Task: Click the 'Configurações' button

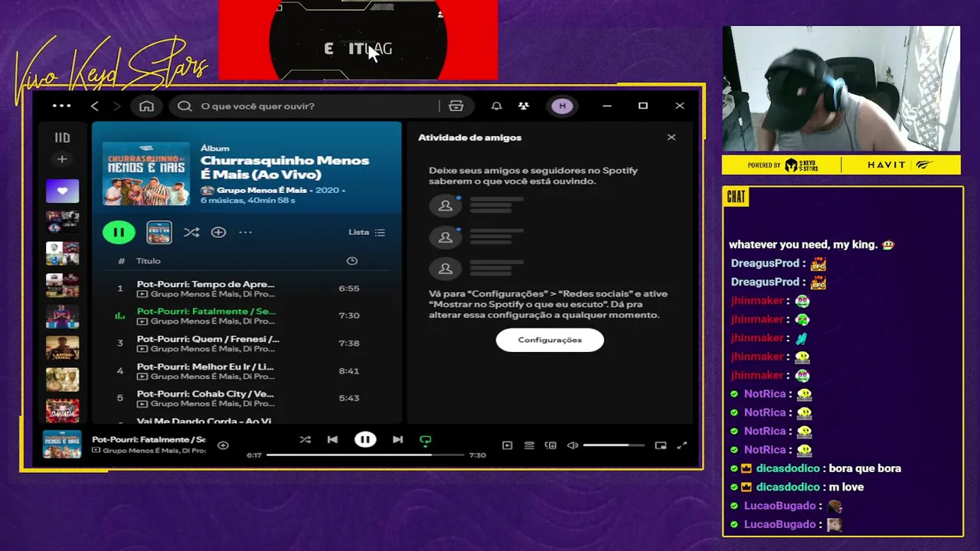Action: (x=550, y=340)
